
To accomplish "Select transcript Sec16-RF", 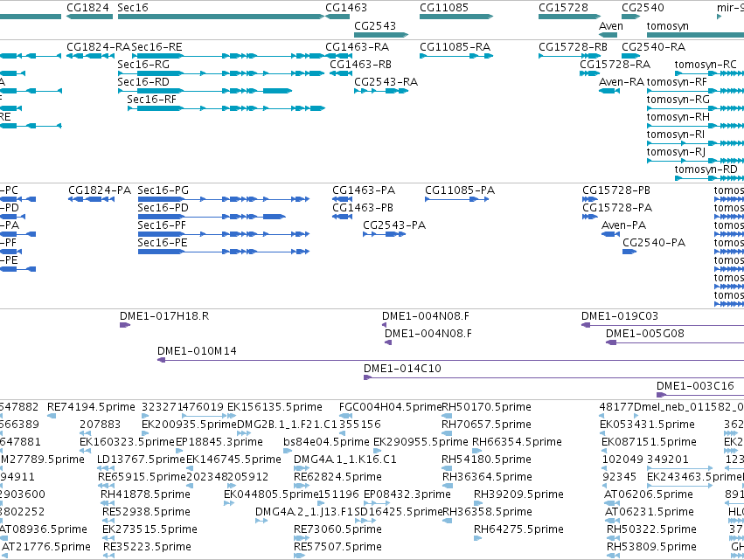I will [226, 108].
